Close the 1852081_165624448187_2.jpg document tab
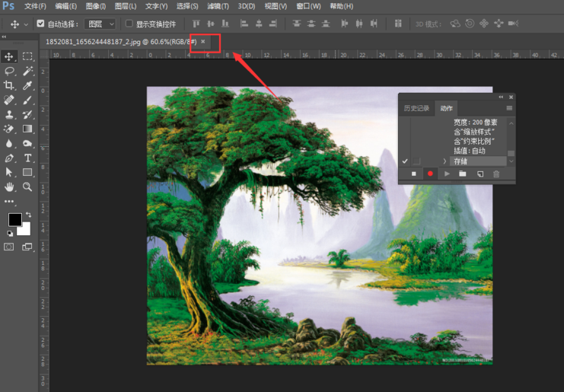Viewport: 564px width, 392px height. point(203,41)
